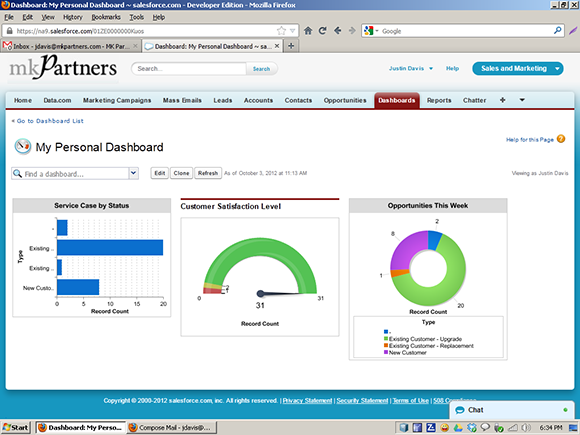Open the search engine selector dropdown
This screenshot has height=435, width=580.
371,31
